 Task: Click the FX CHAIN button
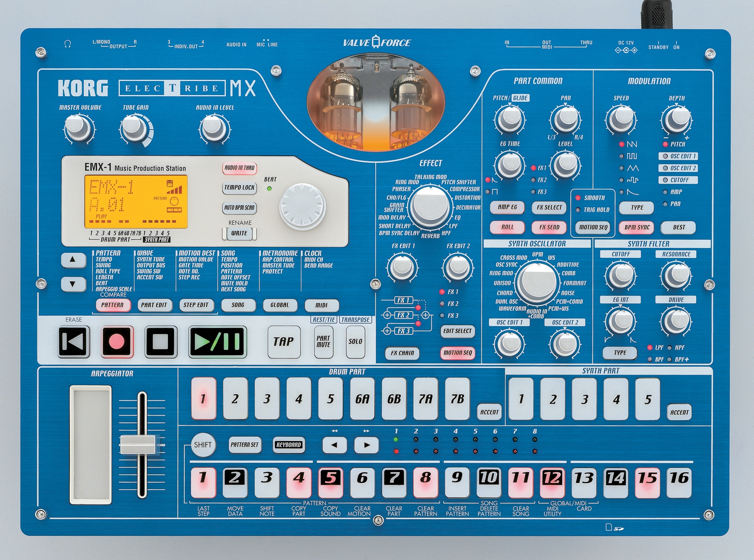click(402, 353)
